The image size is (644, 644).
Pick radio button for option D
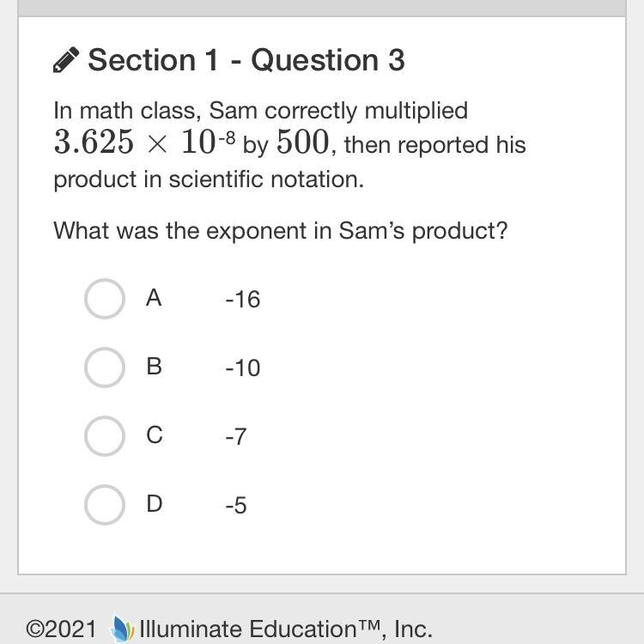[x=105, y=505]
